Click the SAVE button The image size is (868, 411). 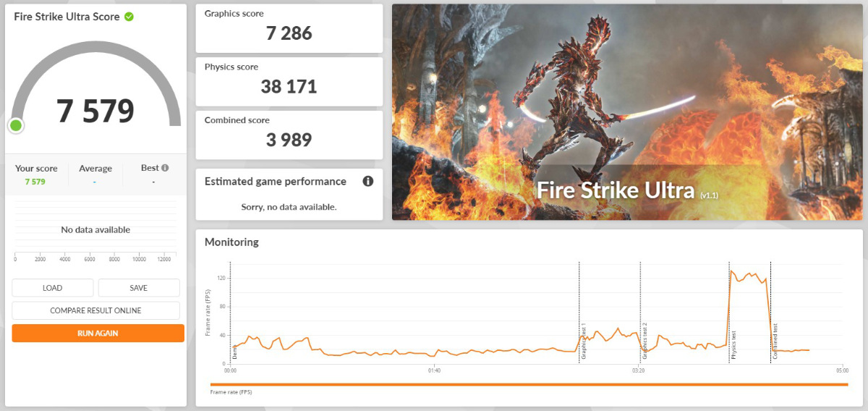(139, 288)
